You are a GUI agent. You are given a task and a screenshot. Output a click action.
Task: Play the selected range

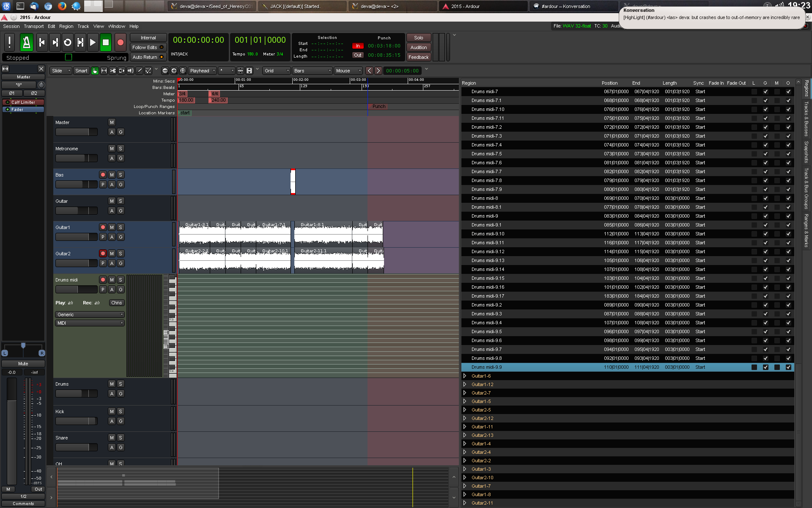[x=80, y=42]
